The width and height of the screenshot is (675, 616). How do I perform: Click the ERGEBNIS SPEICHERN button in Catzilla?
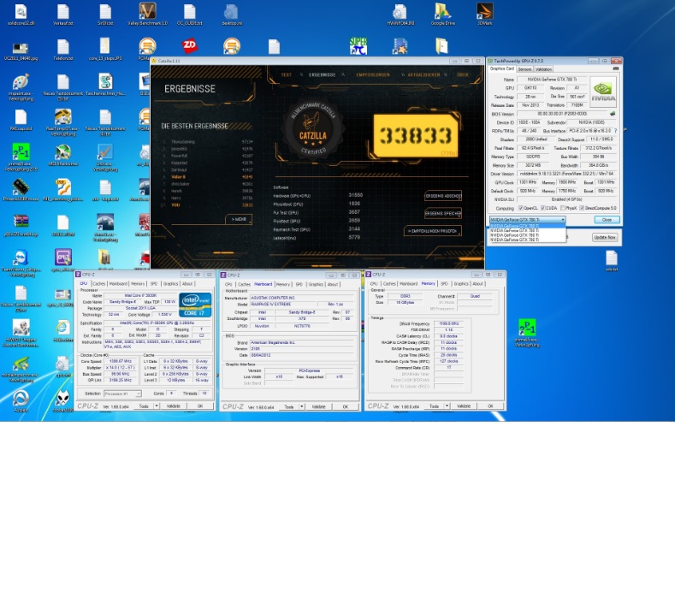pyautogui.click(x=443, y=213)
